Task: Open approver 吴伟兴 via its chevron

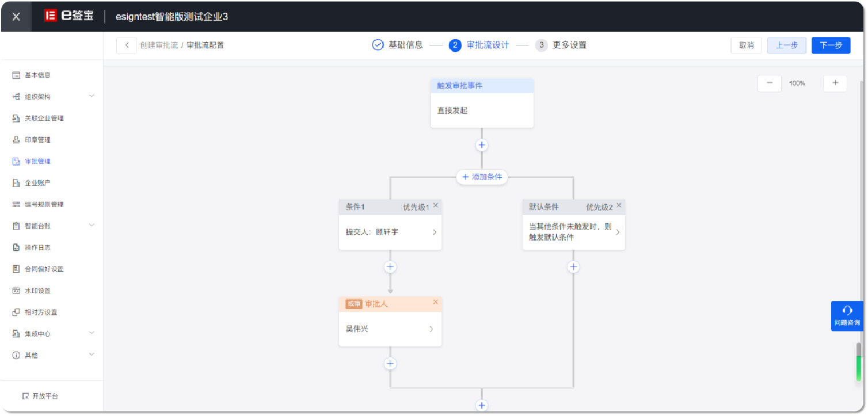Action: (431, 329)
